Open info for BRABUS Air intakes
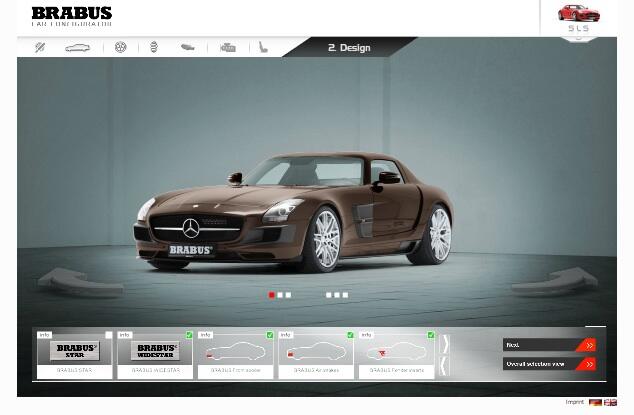The height and width of the screenshot is (415, 634). pyautogui.click(x=285, y=335)
